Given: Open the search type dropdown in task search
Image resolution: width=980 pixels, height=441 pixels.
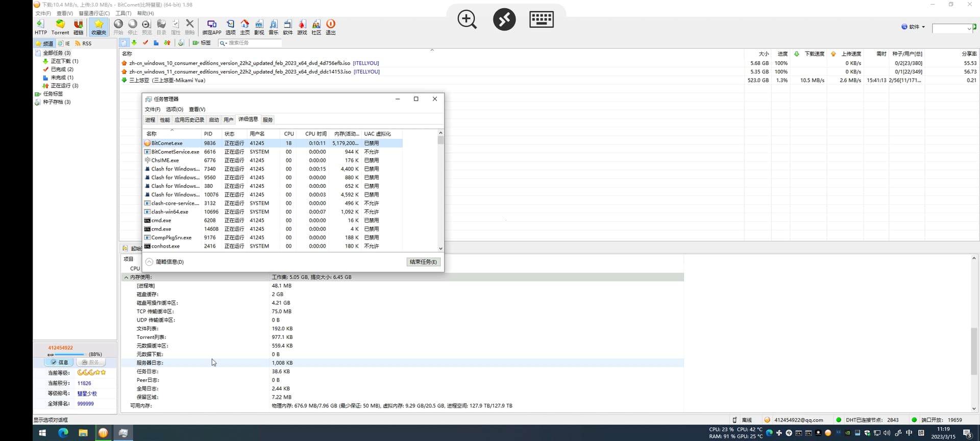Looking at the screenshot, I should tap(223, 43).
